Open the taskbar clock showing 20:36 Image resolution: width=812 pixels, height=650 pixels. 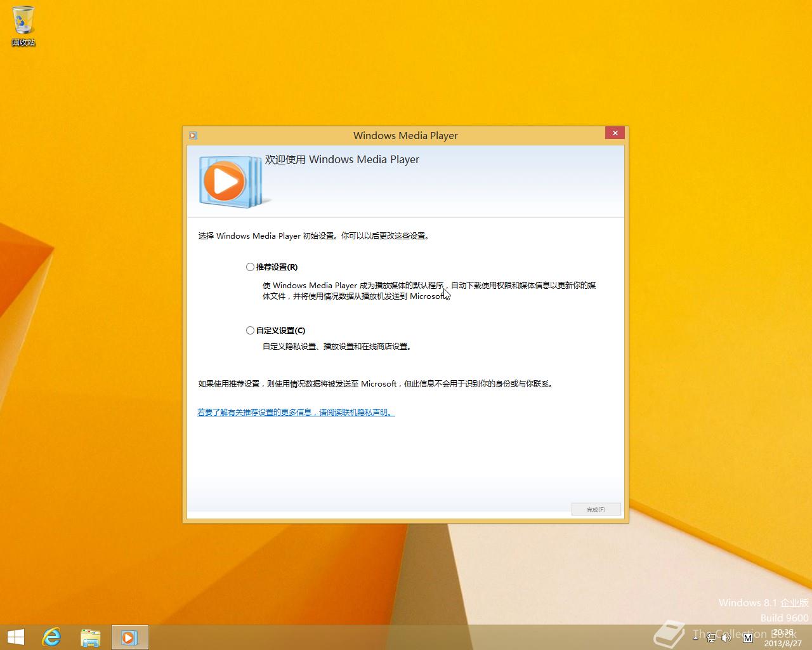pyautogui.click(x=783, y=637)
